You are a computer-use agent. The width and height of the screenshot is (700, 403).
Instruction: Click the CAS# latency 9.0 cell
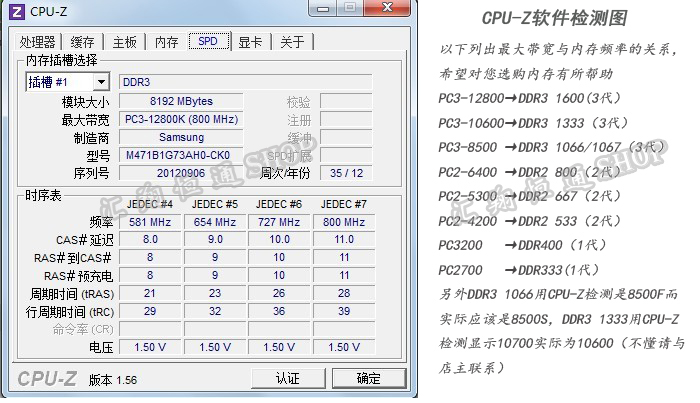(x=215, y=239)
